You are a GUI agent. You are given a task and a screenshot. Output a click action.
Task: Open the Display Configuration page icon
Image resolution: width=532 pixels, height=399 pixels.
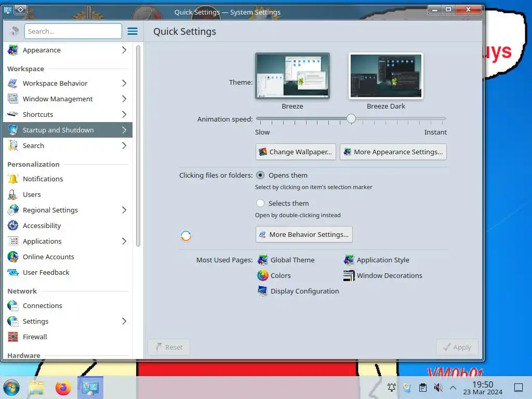point(262,291)
